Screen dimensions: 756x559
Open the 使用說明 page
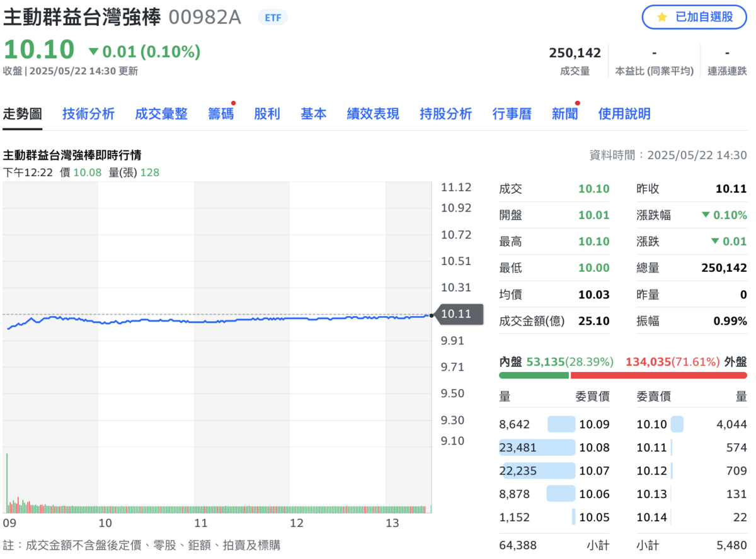tap(624, 114)
